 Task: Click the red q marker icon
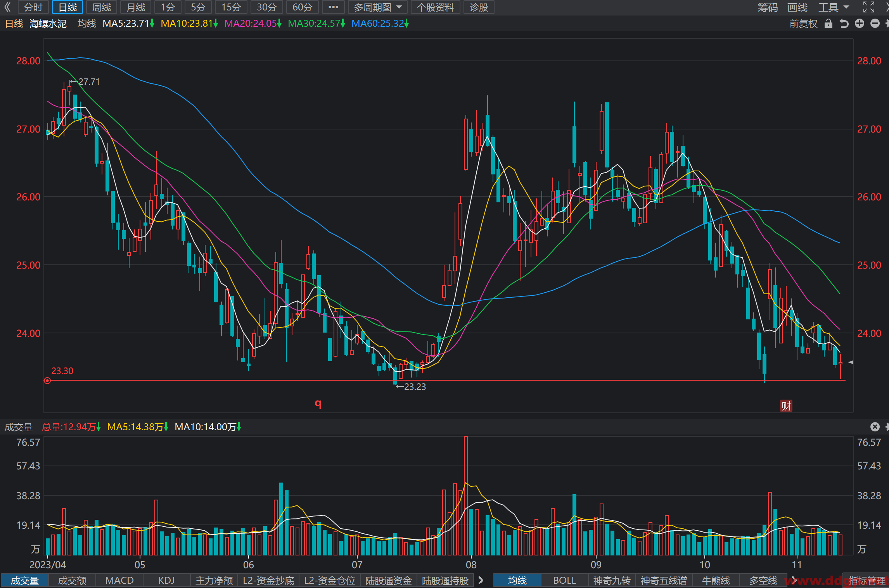pos(318,403)
